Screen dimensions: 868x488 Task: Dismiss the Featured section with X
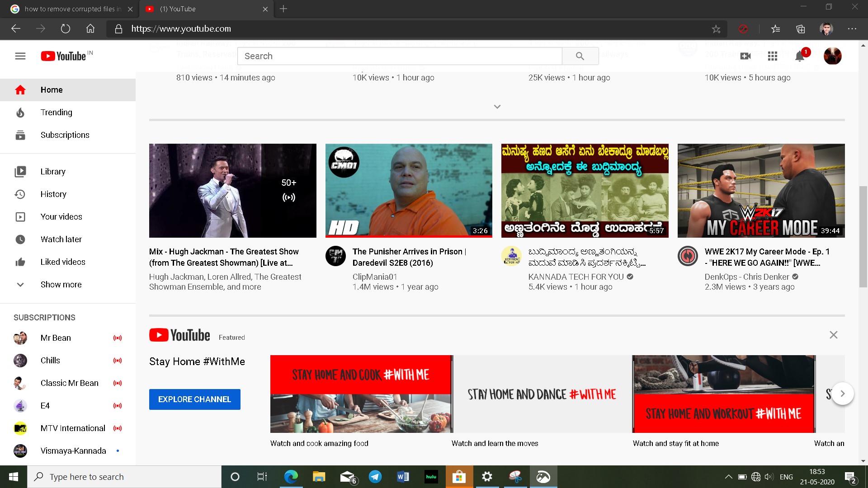(834, 335)
